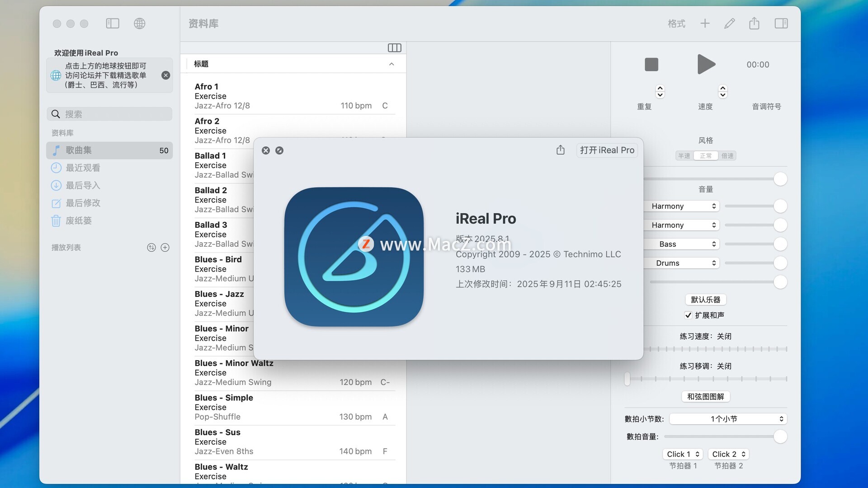Open the 格式 menu in the toolbar
Viewport: 868px width, 488px height.
click(x=677, y=23)
